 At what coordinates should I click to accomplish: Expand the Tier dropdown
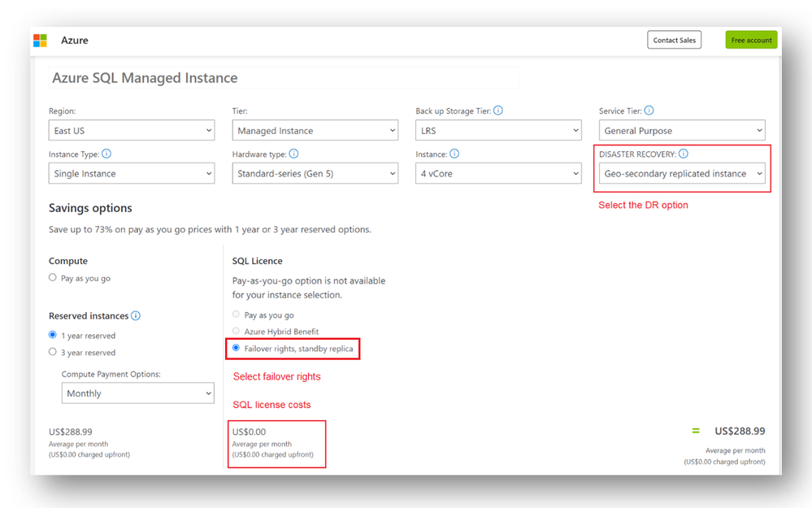coord(315,131)
